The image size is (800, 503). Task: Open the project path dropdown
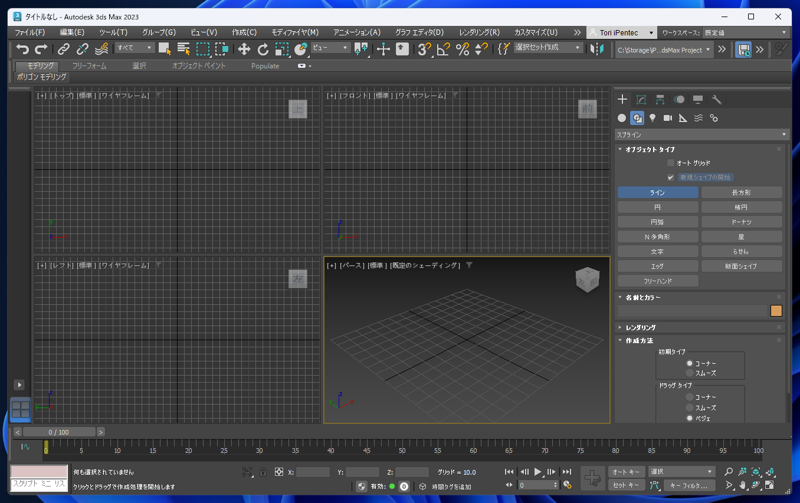pos(664,50)
